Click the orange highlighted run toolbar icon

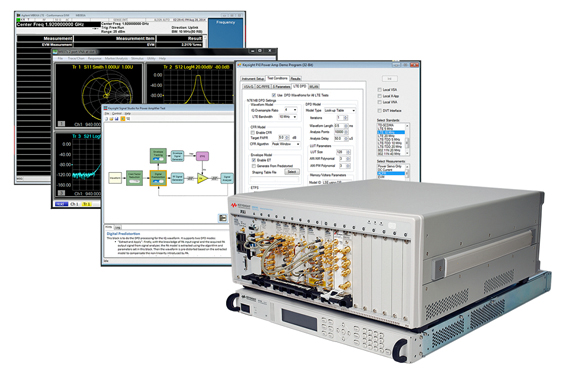tap(123, 119)
